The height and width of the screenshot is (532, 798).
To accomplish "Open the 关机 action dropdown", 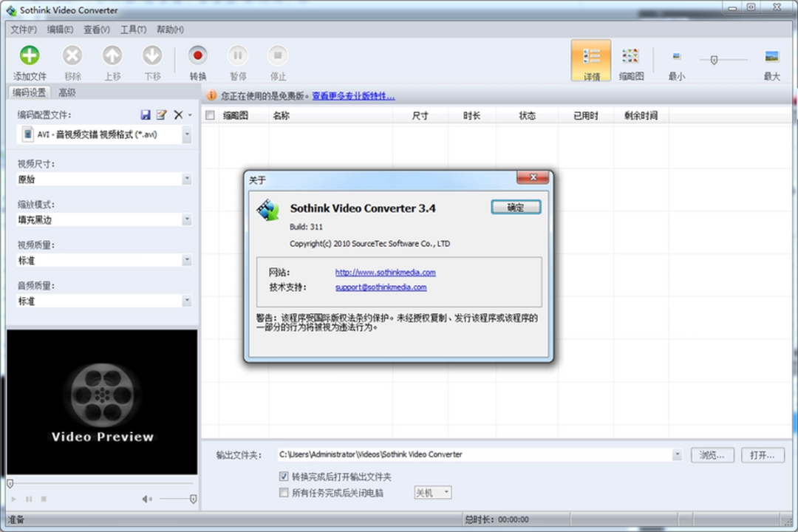I will pyautogui.click(x=432, y=492).
